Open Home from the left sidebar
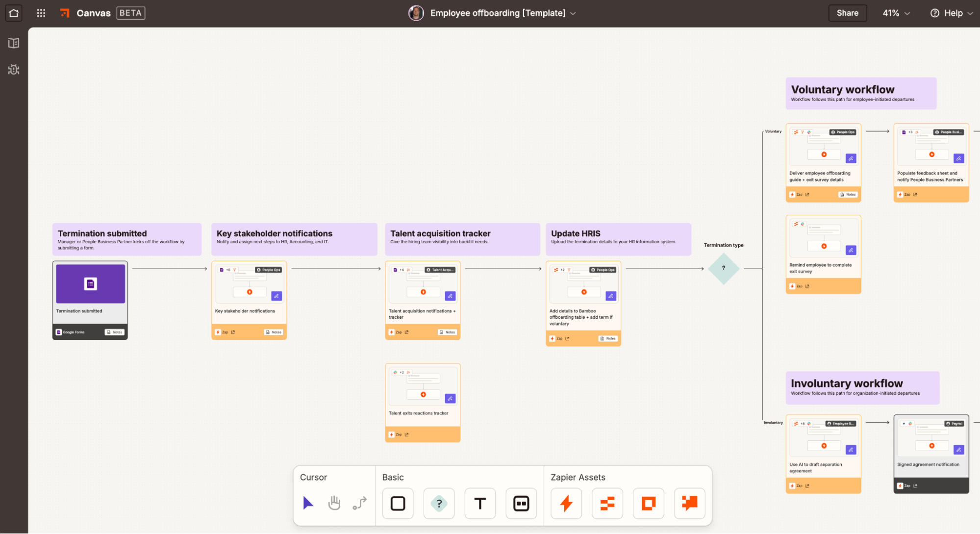Viewport: 980px width, 534px height. [13, 13]
